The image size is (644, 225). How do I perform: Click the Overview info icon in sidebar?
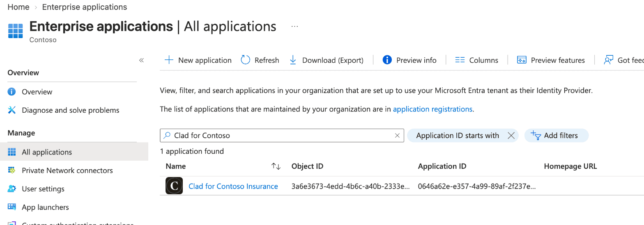tap(12, 92)
